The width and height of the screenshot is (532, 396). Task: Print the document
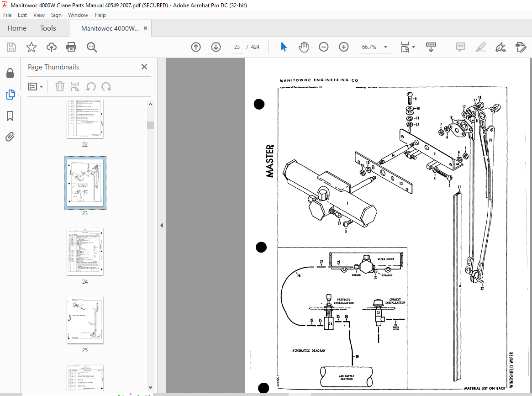click(71, 47)
